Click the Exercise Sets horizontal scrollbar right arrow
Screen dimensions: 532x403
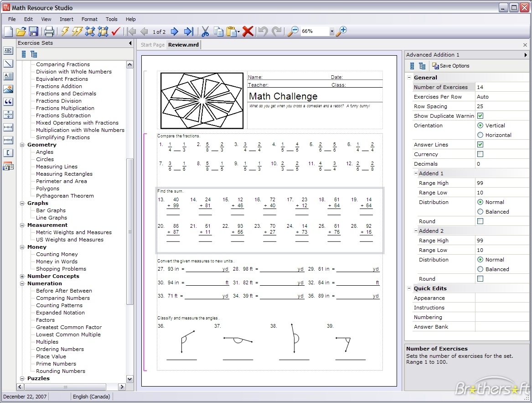pyautogui.click(x=122, y=387)
